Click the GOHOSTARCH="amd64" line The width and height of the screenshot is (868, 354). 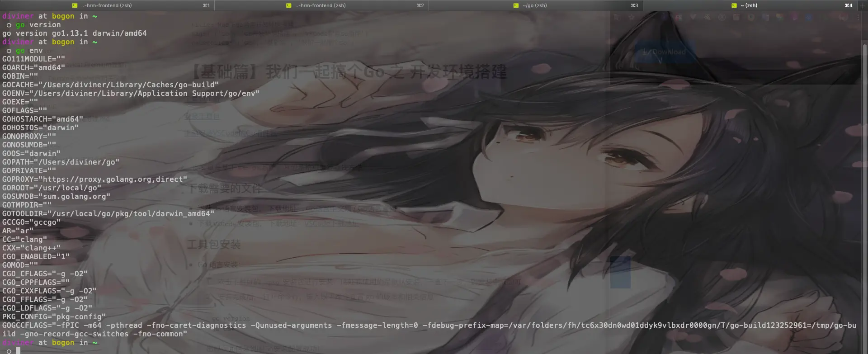click(42, 119)
